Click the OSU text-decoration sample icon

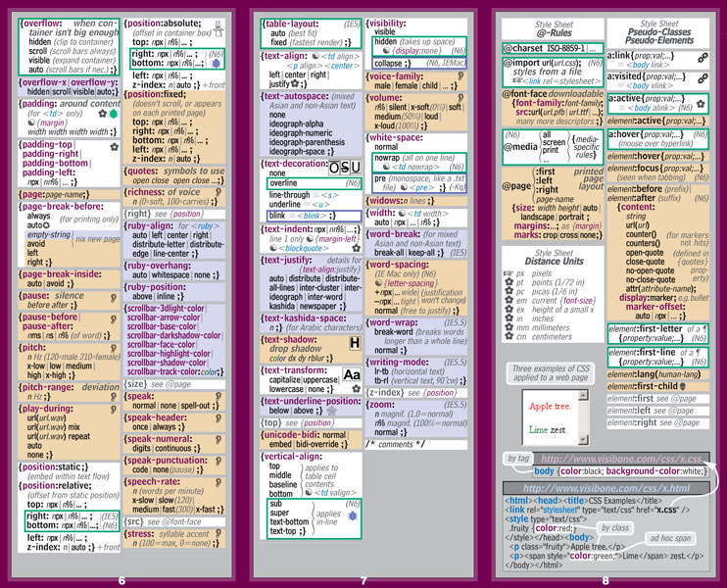pyautogui.click(x=345, y=167)
